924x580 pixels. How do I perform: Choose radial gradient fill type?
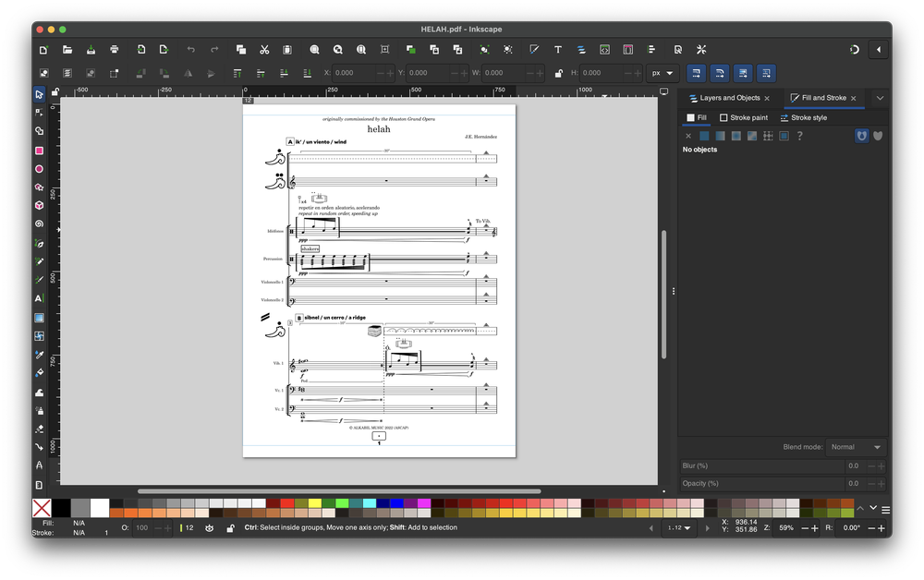[736, 136]
